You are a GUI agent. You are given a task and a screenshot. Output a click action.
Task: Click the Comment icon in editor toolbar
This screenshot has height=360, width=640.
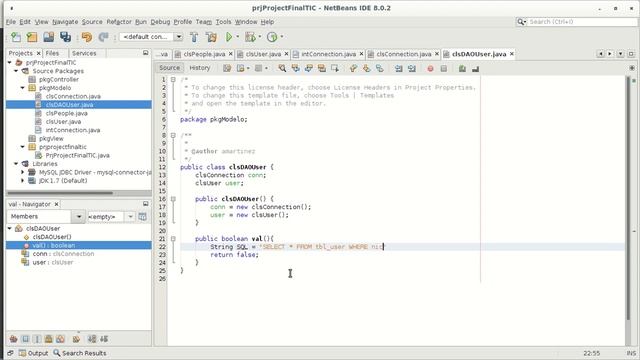point(462,69)
